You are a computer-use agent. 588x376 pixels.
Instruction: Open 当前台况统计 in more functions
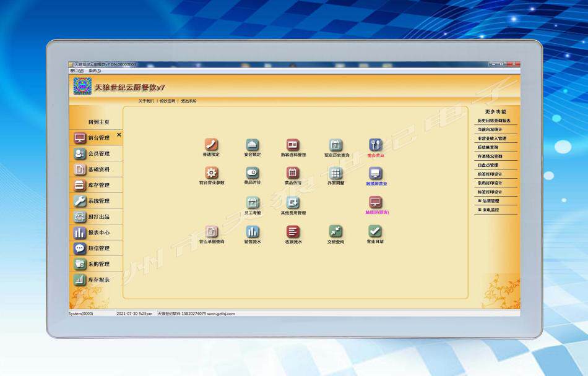click(x=490, y=130)
